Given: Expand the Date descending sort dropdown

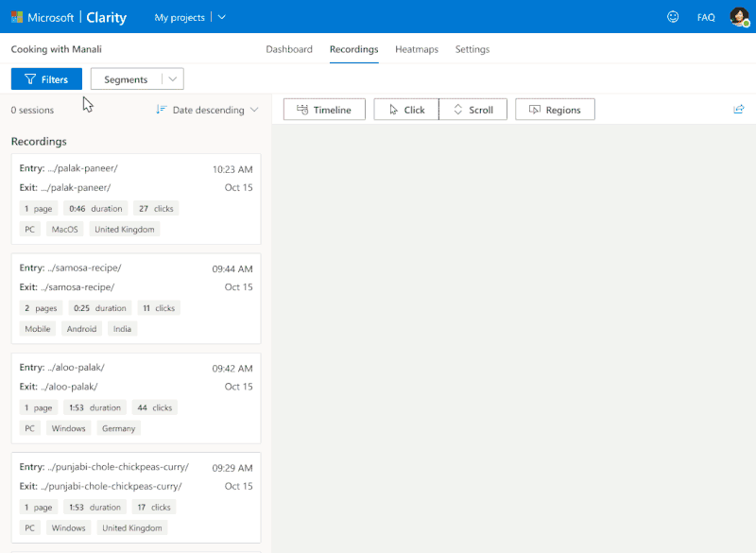Looking at the screenshot, I should [254, 110].
